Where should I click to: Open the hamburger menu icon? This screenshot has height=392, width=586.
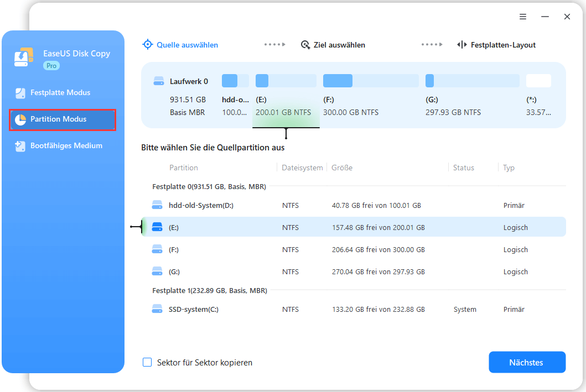[523, 17]
